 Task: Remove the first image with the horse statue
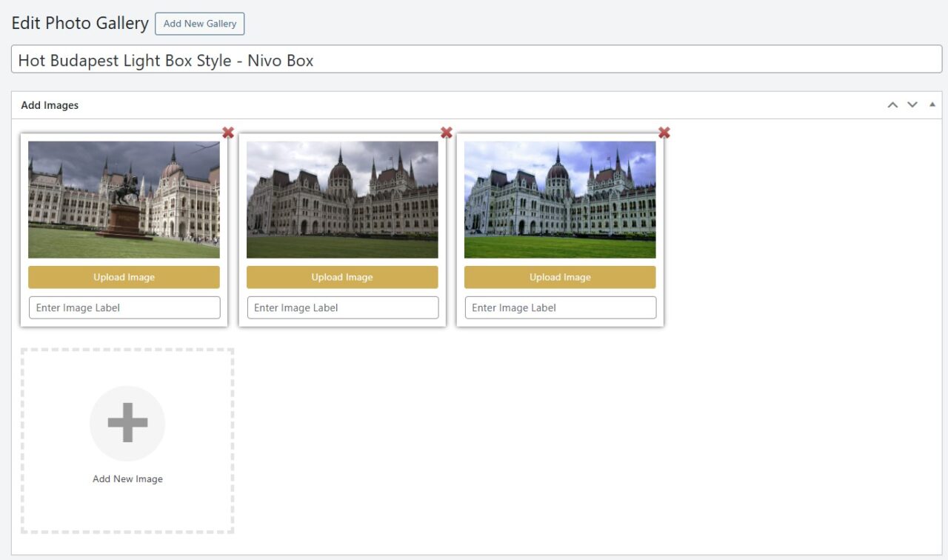pos(228,133)
